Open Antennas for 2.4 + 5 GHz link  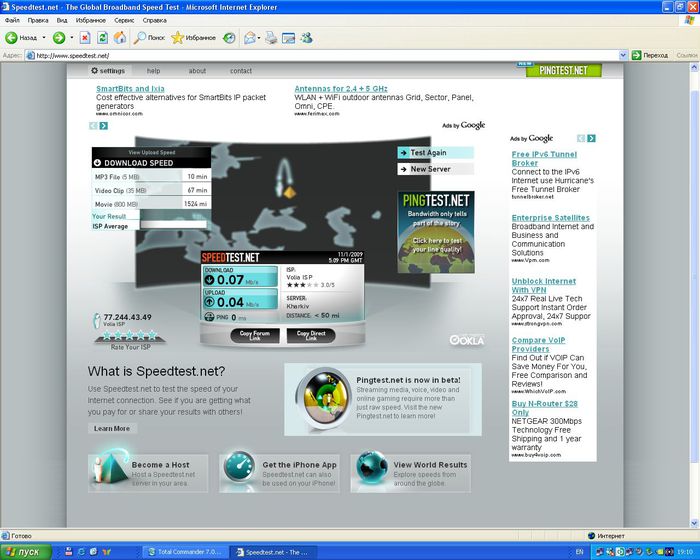pyautogui.click(x=341, y=88)
